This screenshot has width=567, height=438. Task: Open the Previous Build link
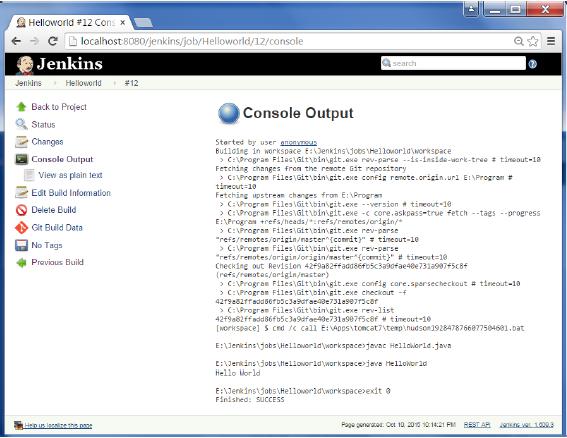(57, 262)
